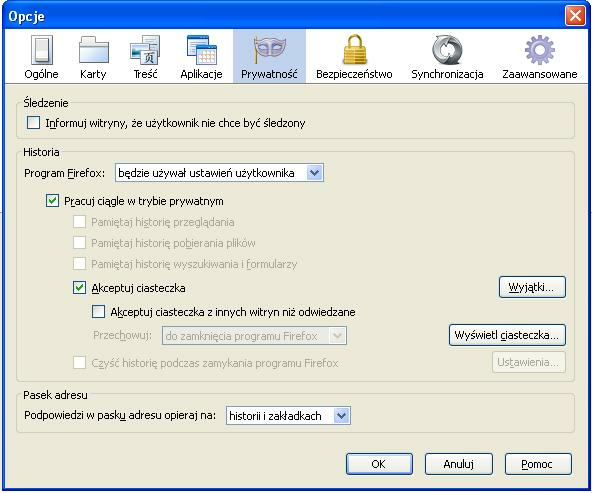Open help via the Pomoc button
Viewport: 595px width, 493px height.
point(538,464)
